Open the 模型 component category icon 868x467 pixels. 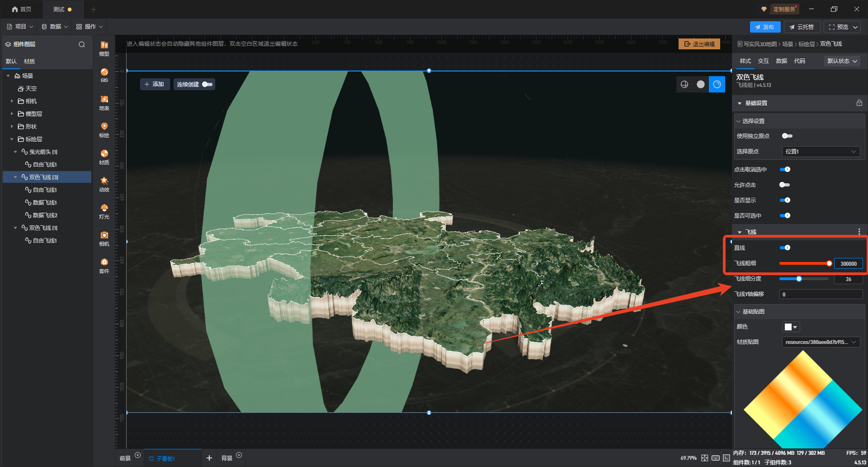click(104, 48)
